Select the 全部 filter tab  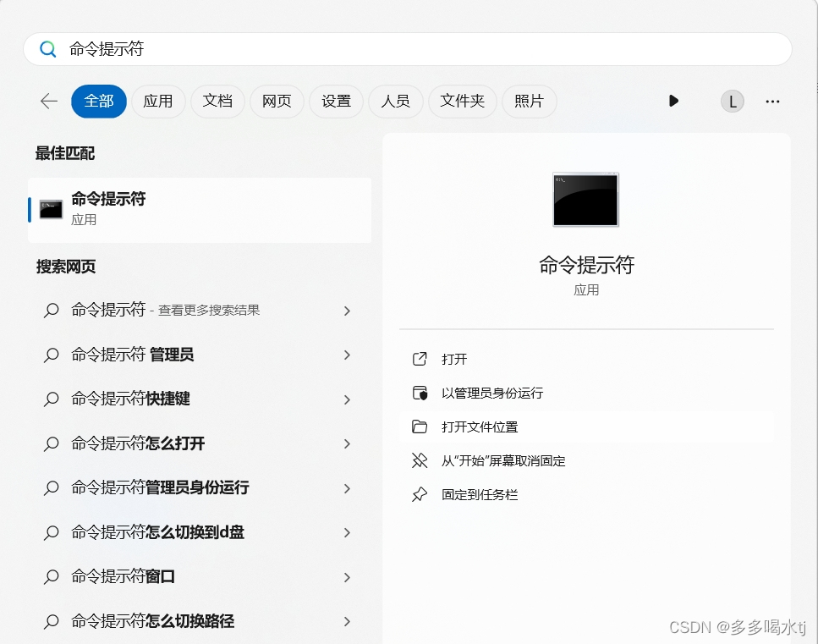(99, 102)
